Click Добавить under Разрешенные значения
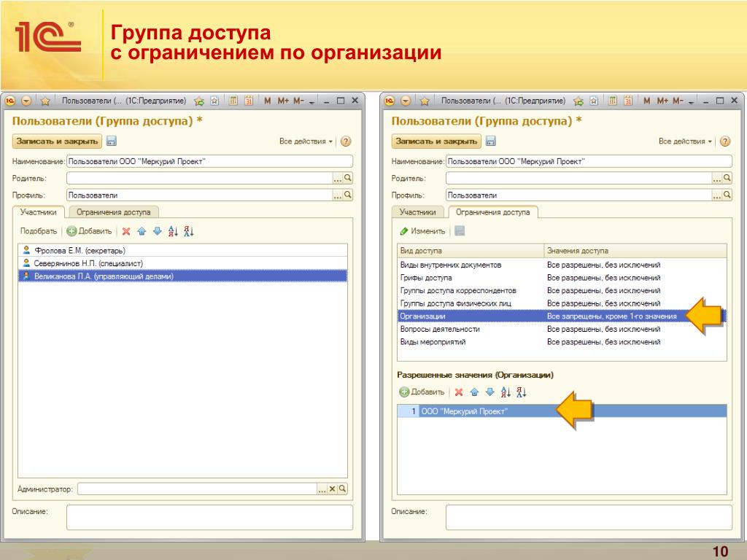This screenshot has width=747, height=560. pos(422,392)
